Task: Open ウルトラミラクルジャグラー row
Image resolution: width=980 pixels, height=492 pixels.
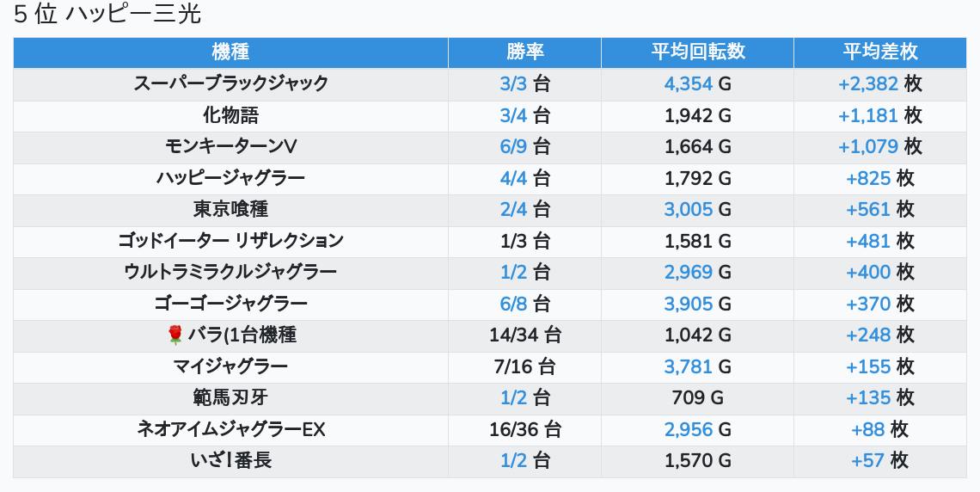Action: tap(230, 273)
